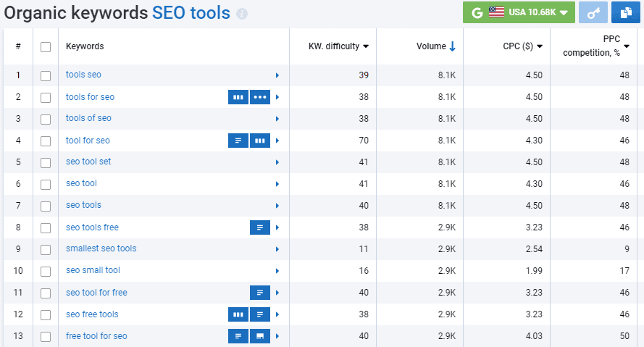Open the USA 10.68K database dropdown

pos(519,12)
